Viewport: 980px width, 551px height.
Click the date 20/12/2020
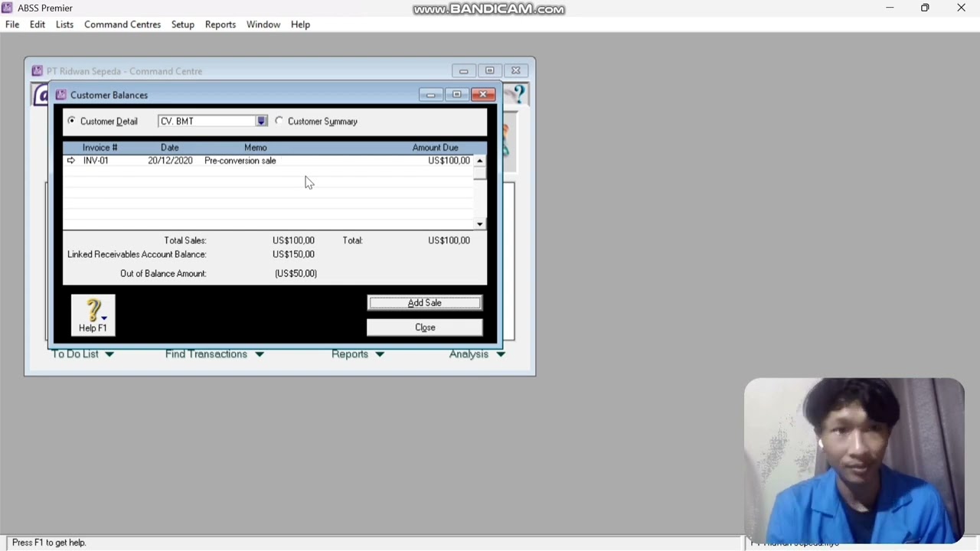point(170,161)
